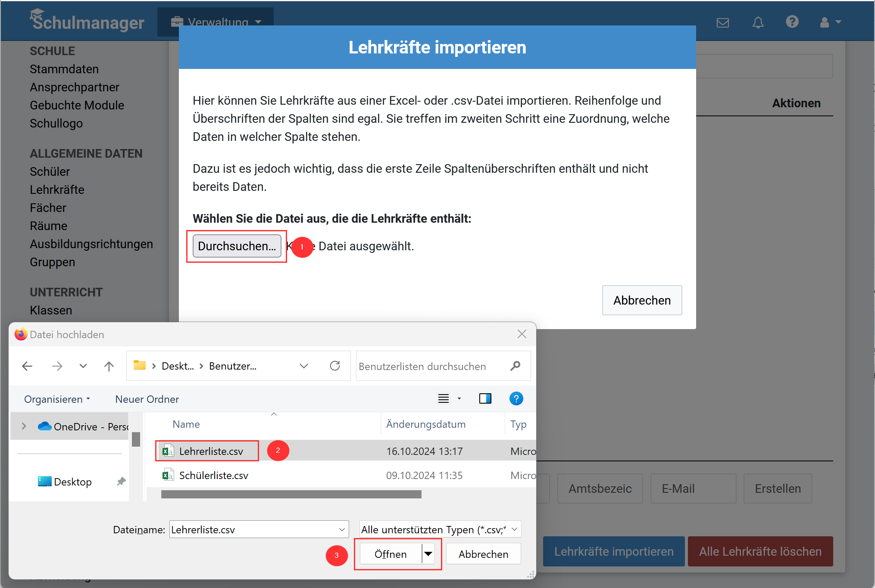Click the E-Mail input field
The image size is (875, 588).
coord(693,488)
